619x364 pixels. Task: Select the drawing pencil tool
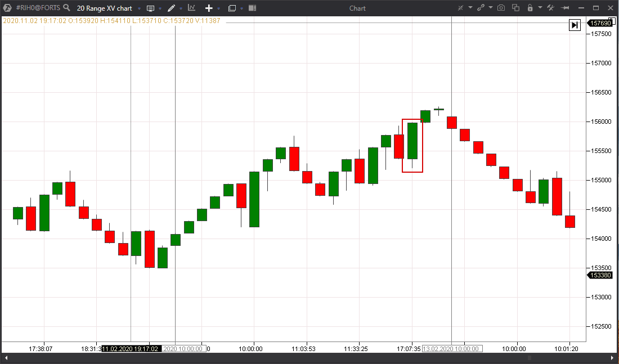pyautogui.click(x=172, y=8)
